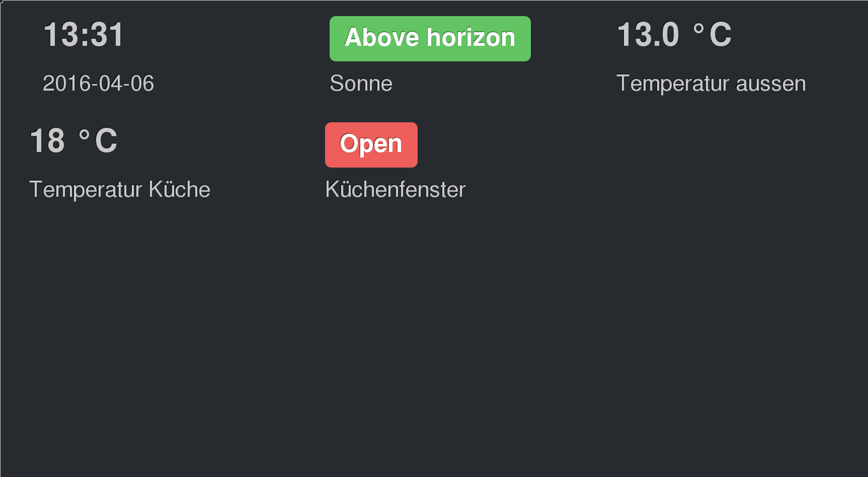The width and height of the screenshot is (868, 477).
Task: Click the °C unit beside 18
Action: click(x=98, y=141)
